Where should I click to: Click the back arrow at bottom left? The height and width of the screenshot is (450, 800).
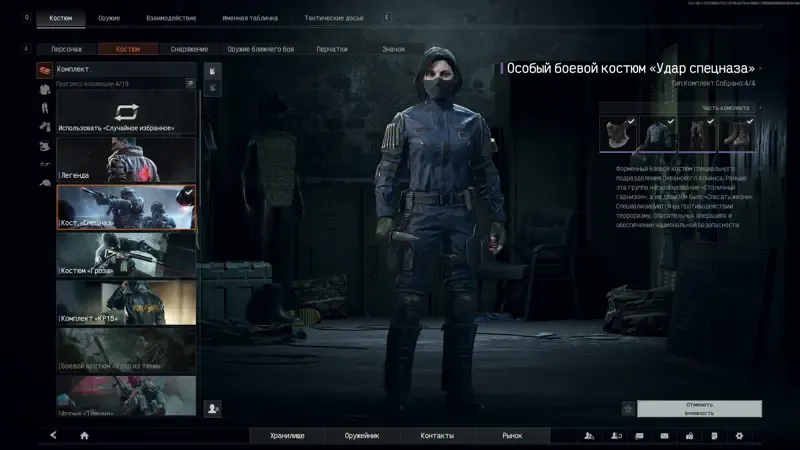pos(53,435)
